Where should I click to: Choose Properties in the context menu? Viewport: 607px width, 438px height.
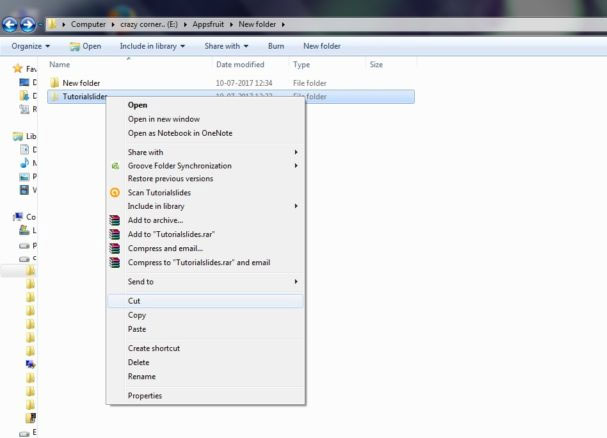coord(145,395)
